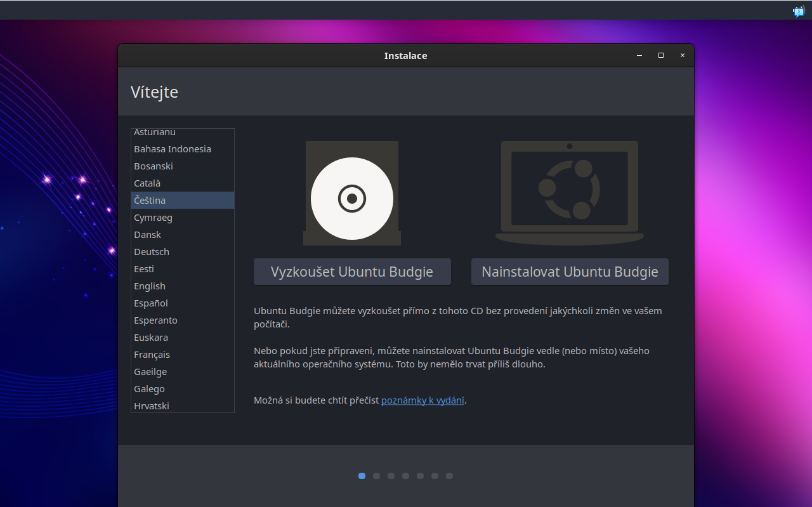This screenshot has height=507, width=812.
Task: Choose Cymraeg language
Action: (183, 218)
